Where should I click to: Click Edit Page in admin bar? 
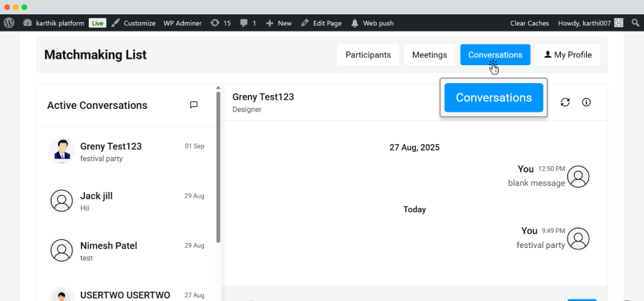click(321, 23)
